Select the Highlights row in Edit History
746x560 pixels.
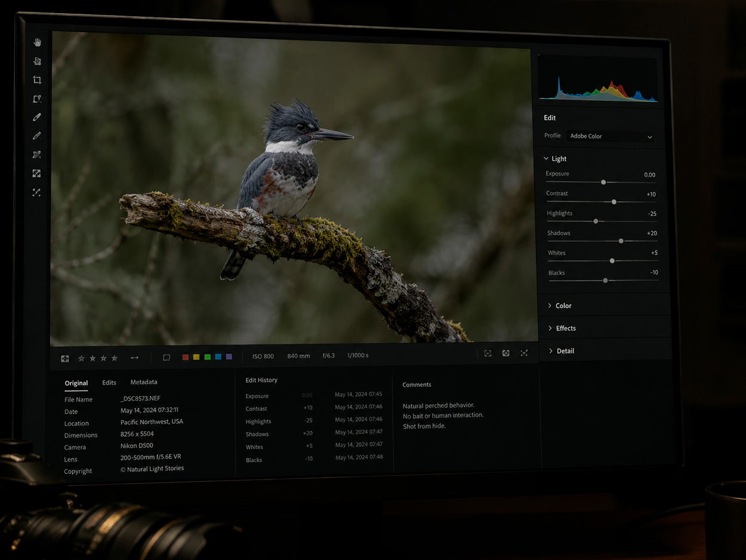pos(314,421)
